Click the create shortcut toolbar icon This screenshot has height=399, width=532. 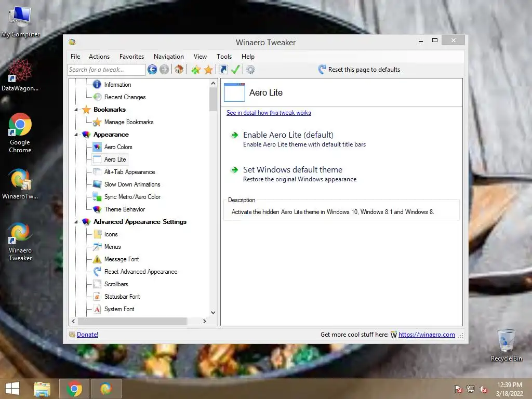(x=223, y=70)
